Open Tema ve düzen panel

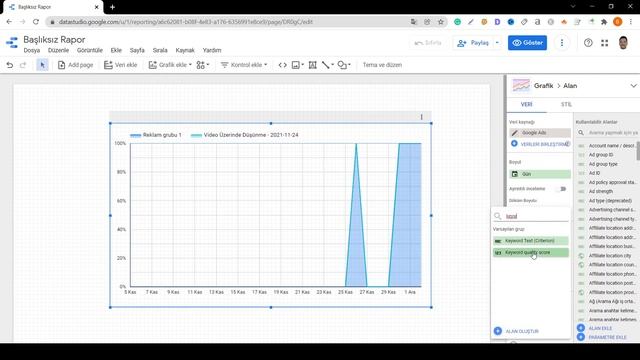click(x=382, y=65)
